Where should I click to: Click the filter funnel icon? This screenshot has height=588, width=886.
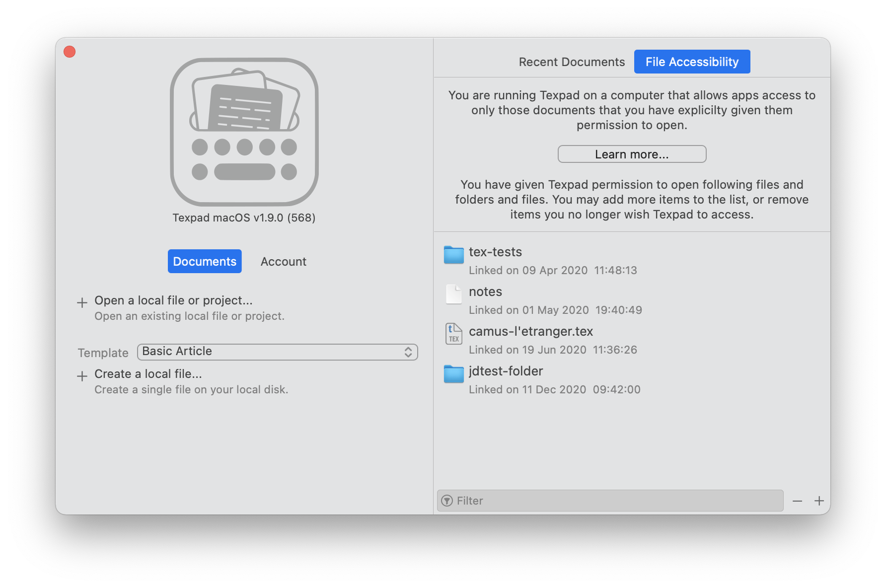[447, 501]
